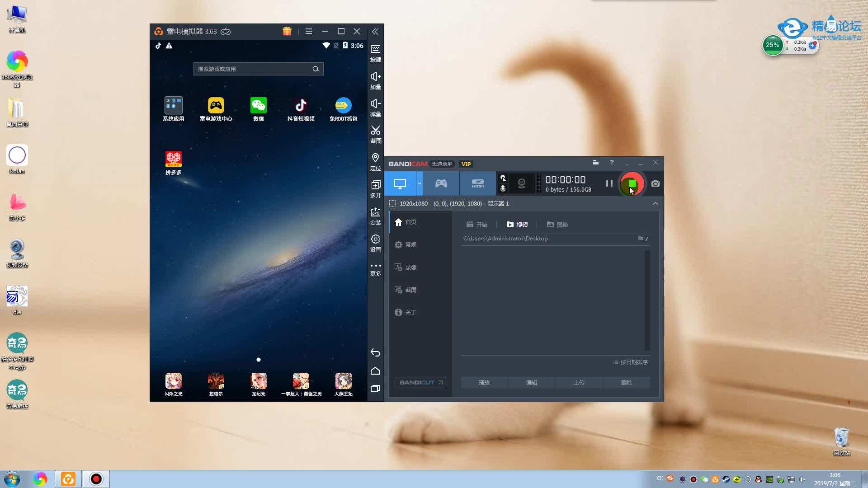This screenshot has height=488, width=868.
Task: Sort files with 按日期排序
Action: pyautogui.click(x=631, y=362)
